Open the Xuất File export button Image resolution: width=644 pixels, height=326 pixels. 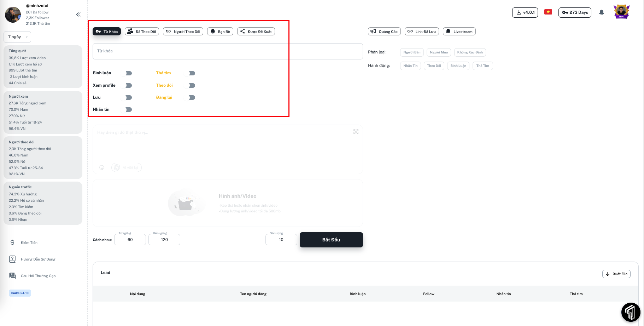coord(616,274)
